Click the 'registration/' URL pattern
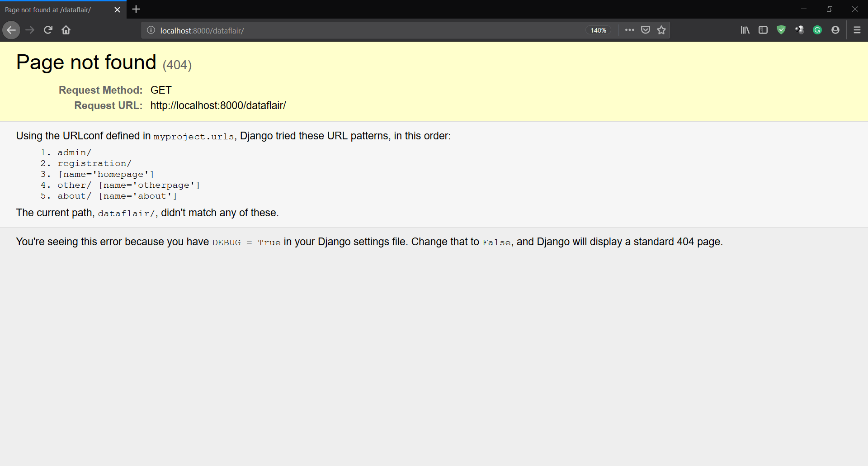This screenshot has width=868, height=466. (94, 163)
